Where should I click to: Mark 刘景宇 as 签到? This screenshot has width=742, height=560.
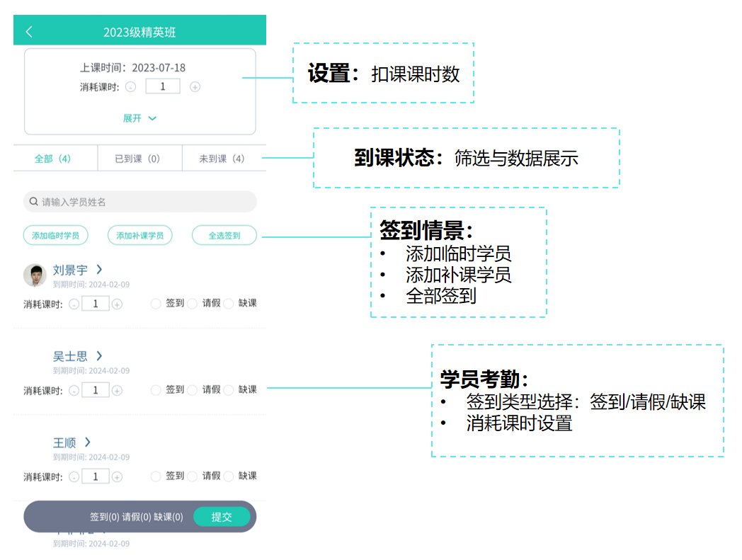[x=156, y=304]
